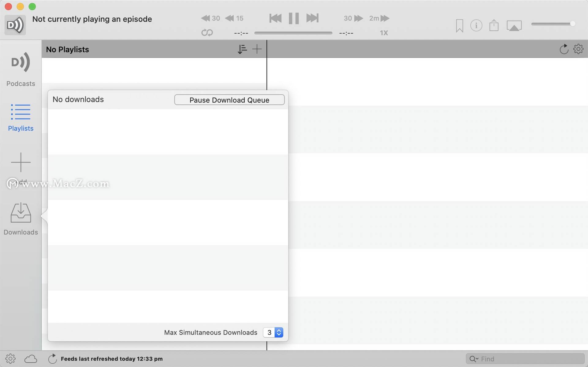
Task: Click the refresh playlist icon
Action: coord(564,49)
